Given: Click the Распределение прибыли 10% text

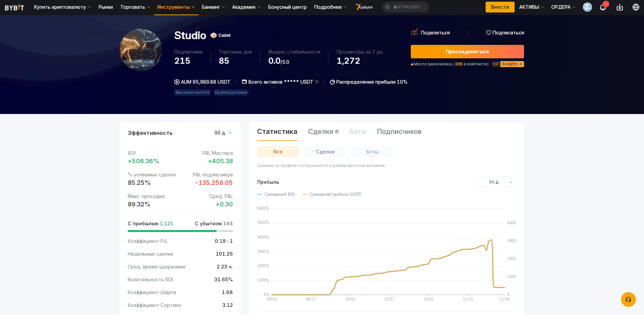Looking at the screenshot, I should coord(372,82).
